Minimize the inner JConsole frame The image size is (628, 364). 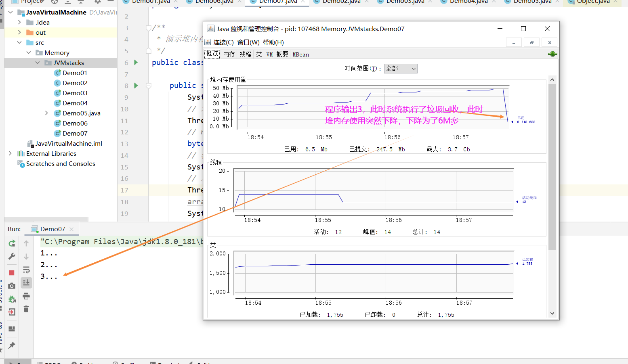[x=514, y=42]
